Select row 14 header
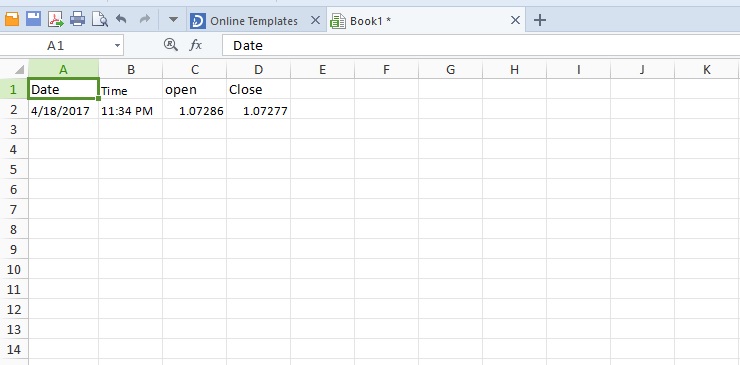The width and height of the screenshot is (740, 365). pyautogui.click(x=14, y=349)
